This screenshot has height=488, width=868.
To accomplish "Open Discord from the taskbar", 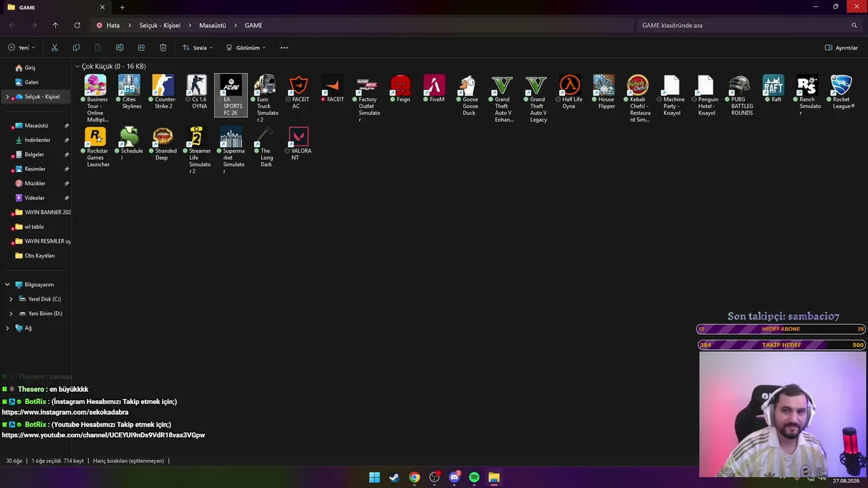I will coord(454,477).
